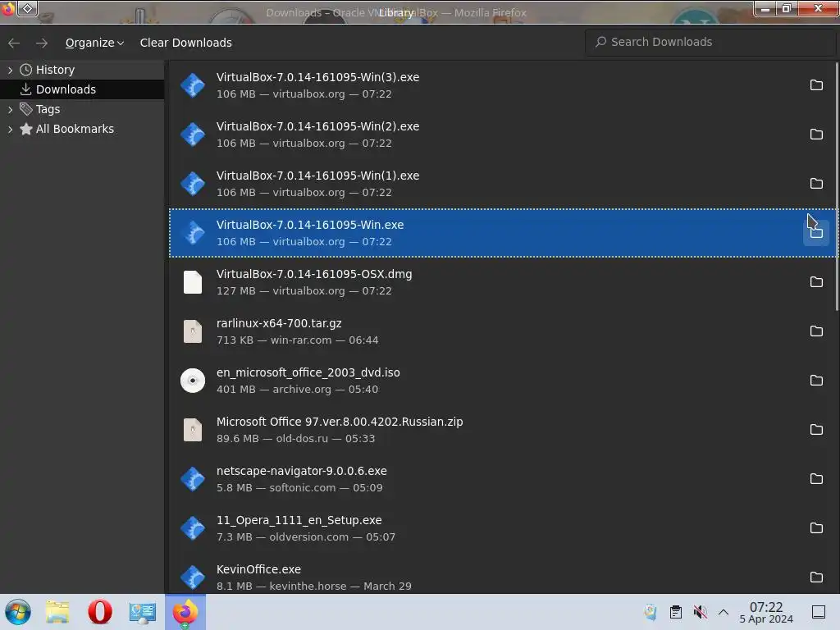Expand hidden system tray icons
Viewport: 840px width, 630px height.
(x=724, y=612)
